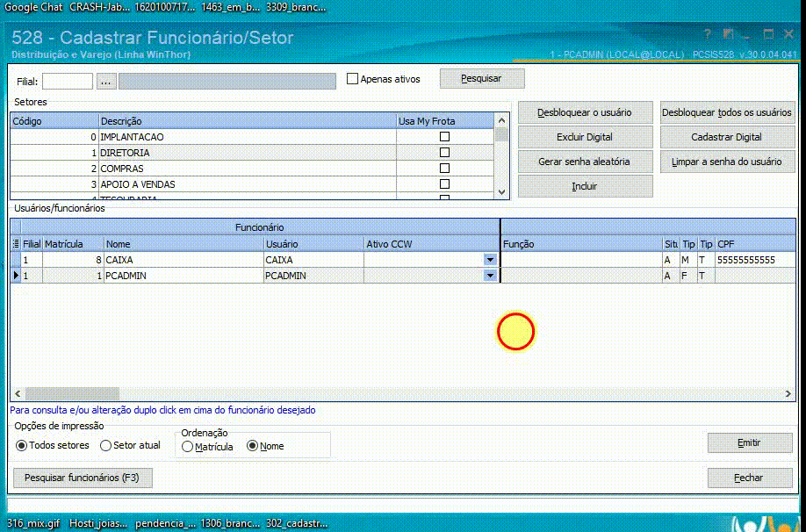The width and height of the screenshot is (806, 532).
Task: Select the Setor atual radio option
Action: (106, 446)
